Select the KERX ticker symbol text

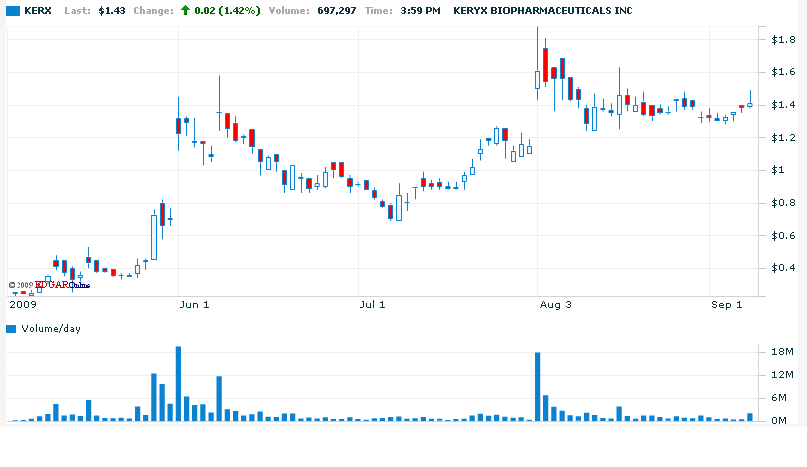click(38, 11)
